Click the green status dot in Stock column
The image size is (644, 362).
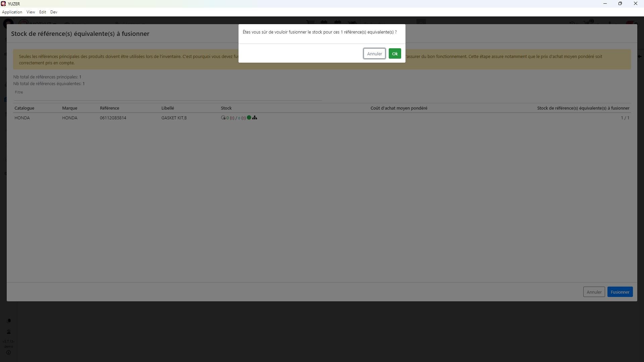coord(249,118)
